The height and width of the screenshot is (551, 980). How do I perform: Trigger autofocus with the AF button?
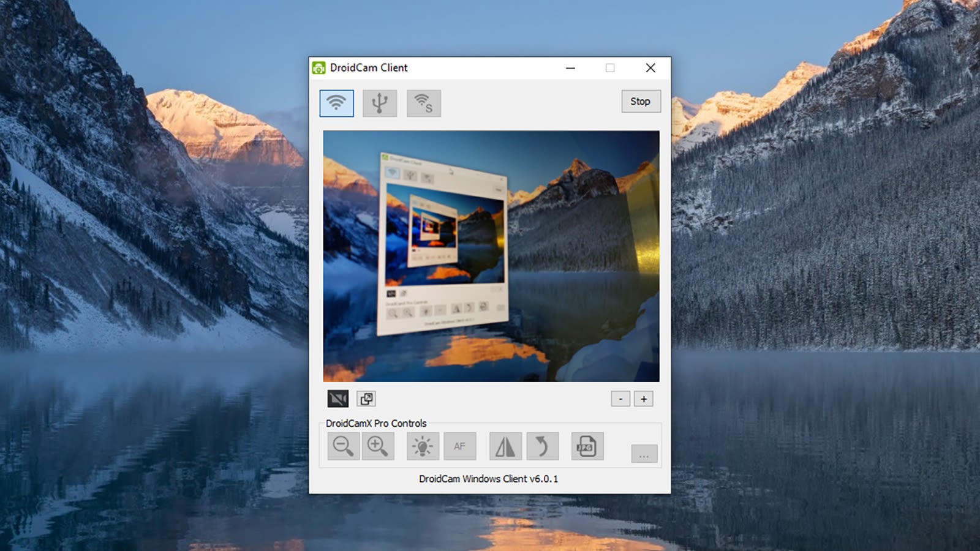pos(459,446)
